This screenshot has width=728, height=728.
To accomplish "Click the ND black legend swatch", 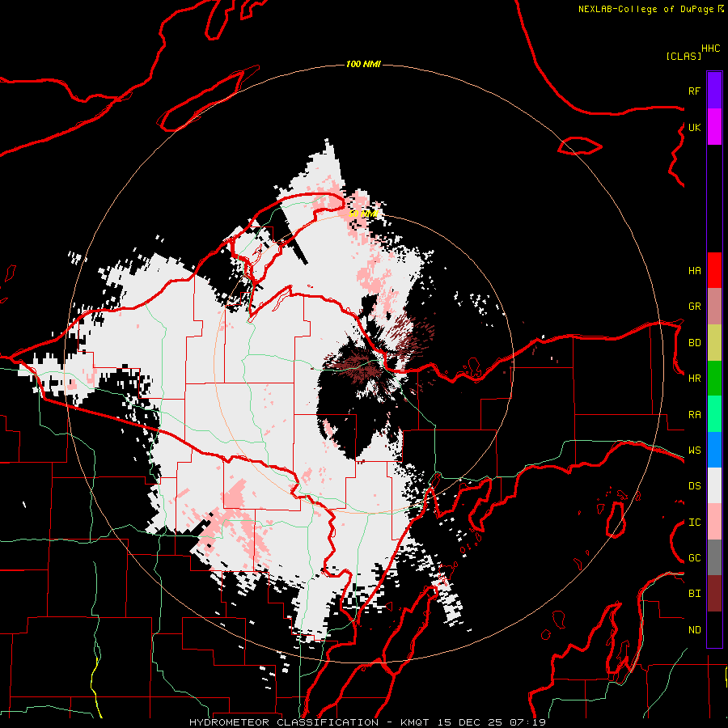I will (714, 629).
